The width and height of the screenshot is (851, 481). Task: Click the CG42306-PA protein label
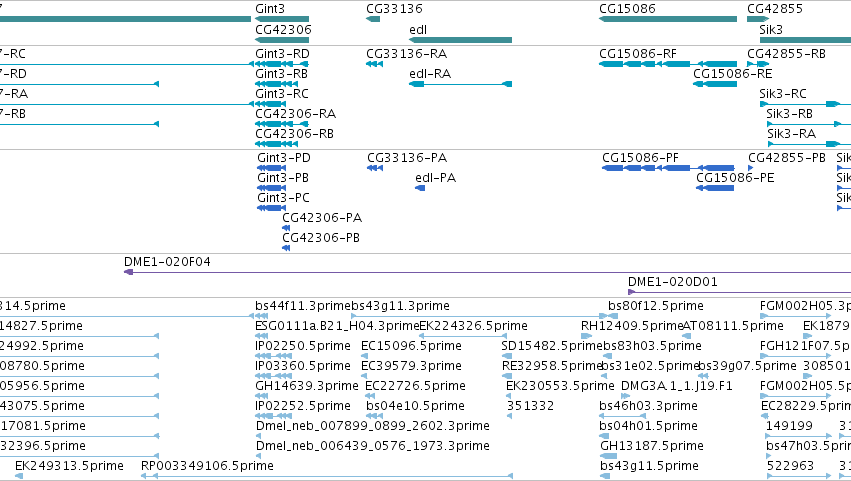coord(322,218)
